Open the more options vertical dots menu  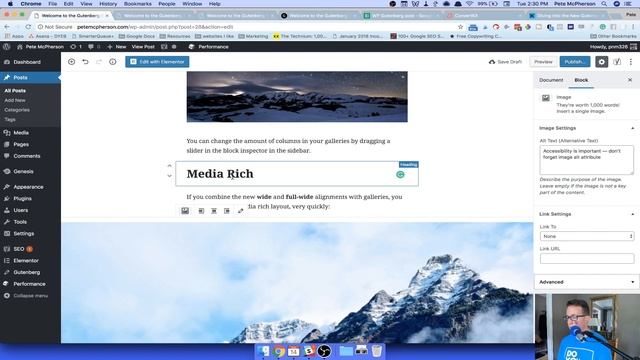[631, 62]
